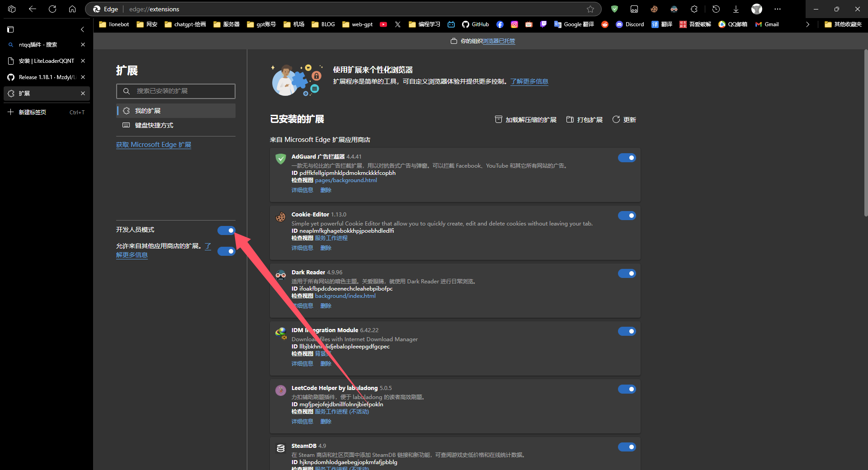
Task: Click 加载解压缩的扩展 button
Action: click(526, 120)
